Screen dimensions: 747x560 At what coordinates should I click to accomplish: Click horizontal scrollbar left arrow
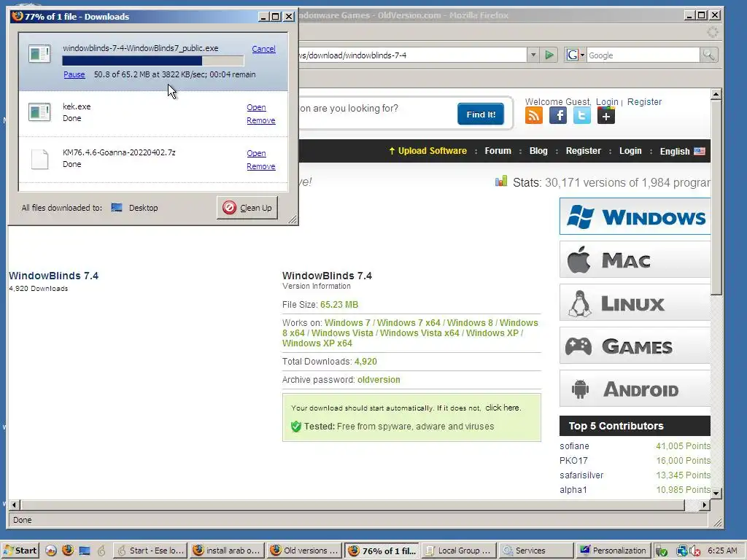[15, 505]
